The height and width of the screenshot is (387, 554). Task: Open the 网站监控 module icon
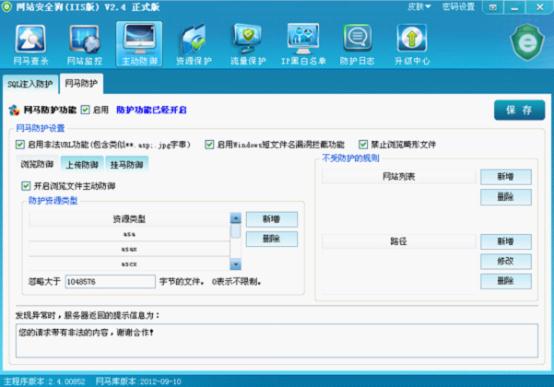pos(85,44)
